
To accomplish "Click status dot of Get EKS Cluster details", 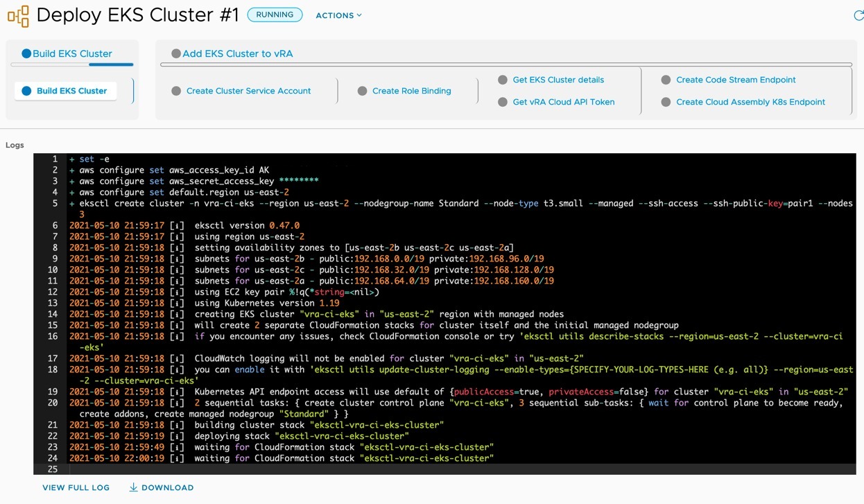I will pos(503,80).
